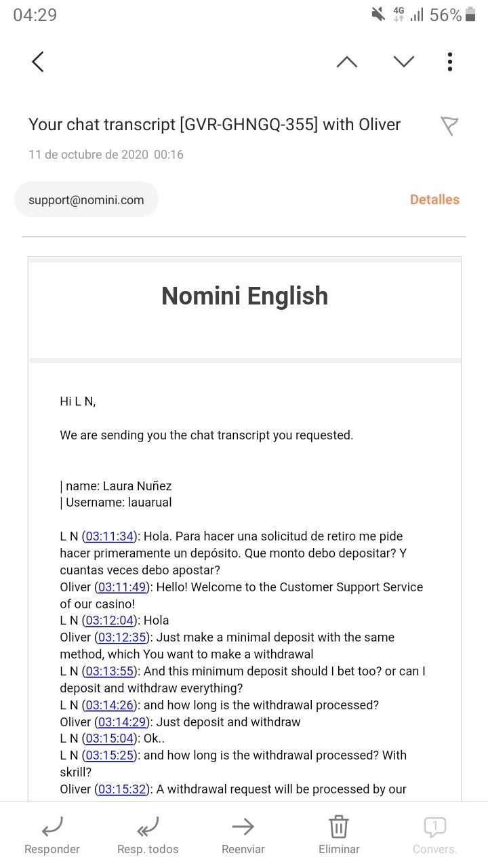Tap the Reenviar forward arrow icon
This screenshot has width=488, height=868.
point(243,827)
